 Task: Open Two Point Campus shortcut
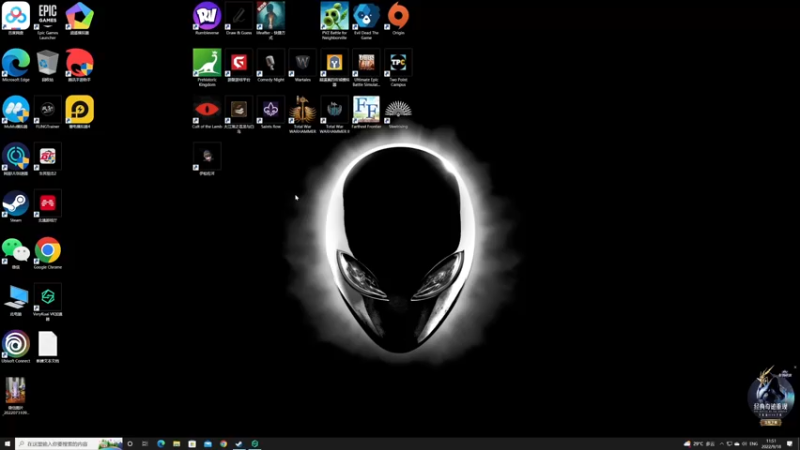398,67
